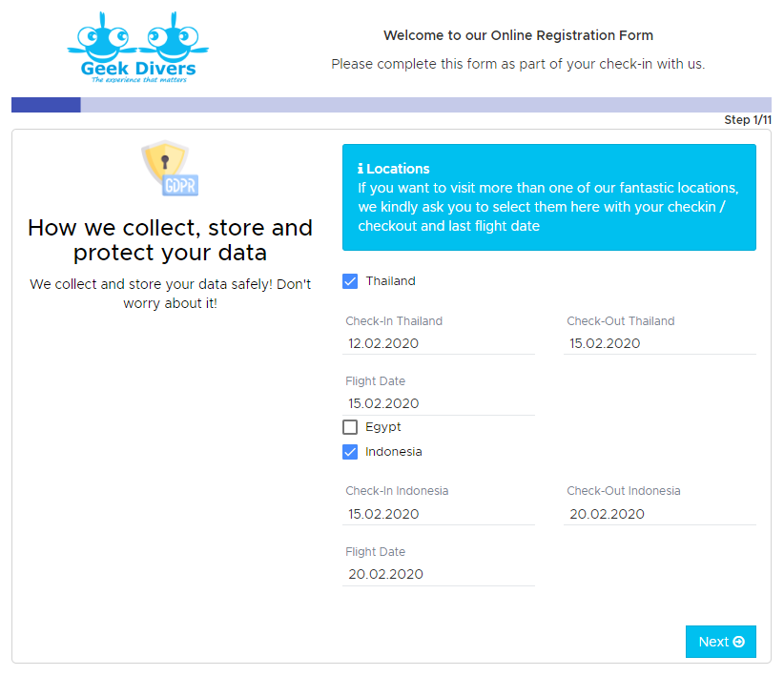Click the Geek Divers logo
The height and width of the screenshot is (676, 784).
point(138,48)
